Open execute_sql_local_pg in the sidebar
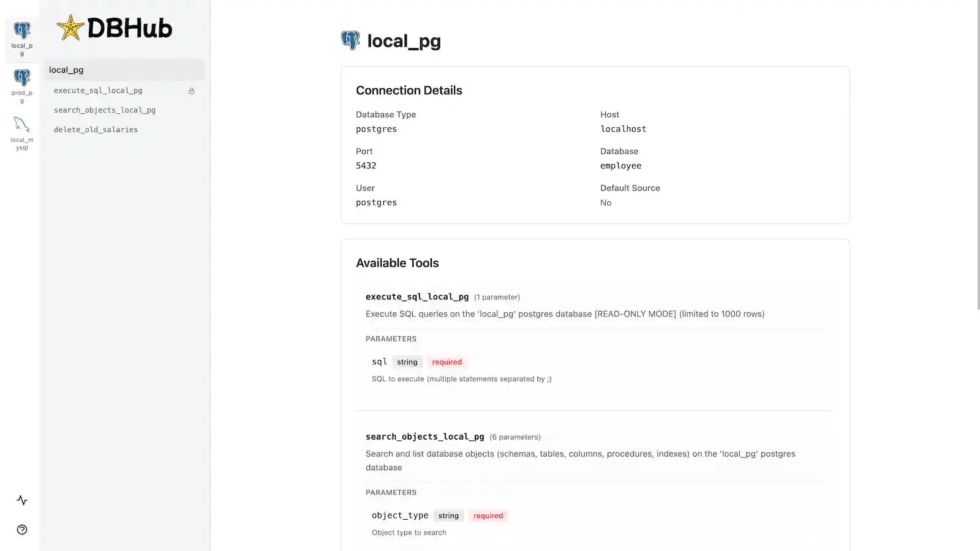Screen dimensions: 980x551 click(98, 91)
